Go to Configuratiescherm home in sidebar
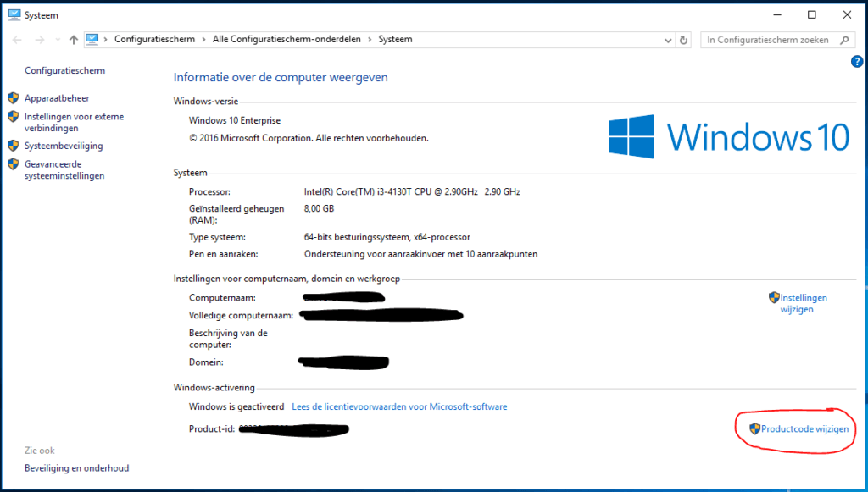The image size is (868, 492). point(64,71)
